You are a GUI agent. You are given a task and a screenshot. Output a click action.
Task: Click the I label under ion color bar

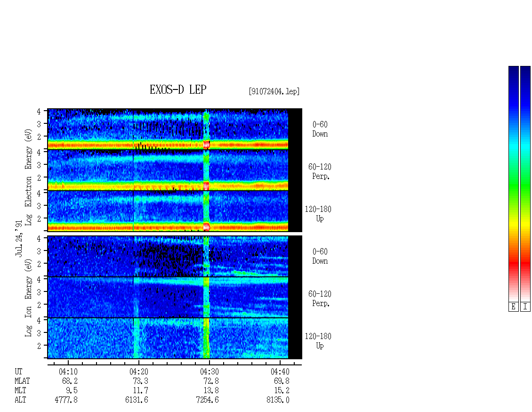525,307
